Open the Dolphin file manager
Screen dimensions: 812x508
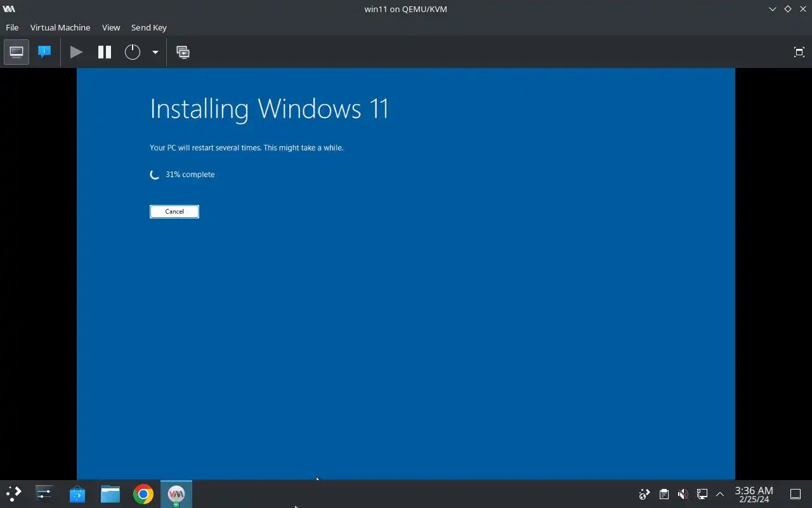coord(110,493)
